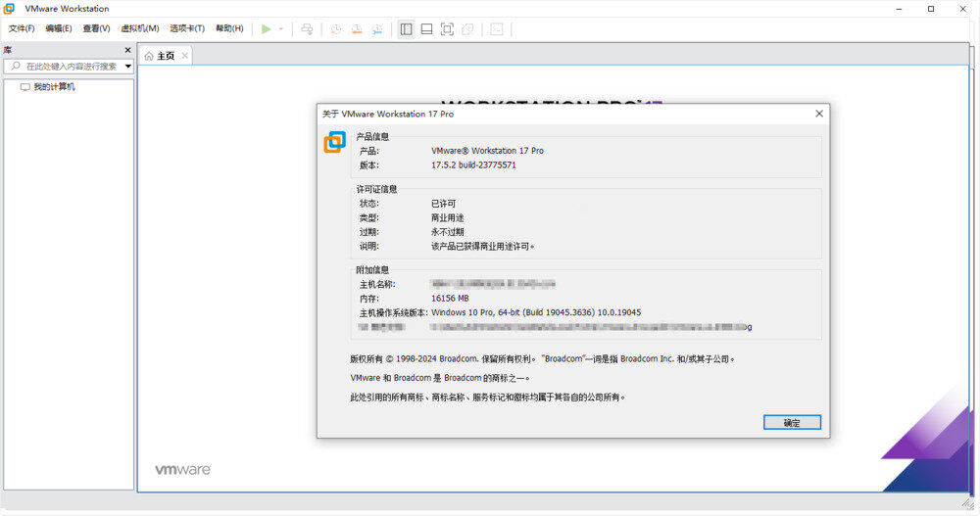
Task: Click the search magnifier icon in library
Action: coord(16,67)
